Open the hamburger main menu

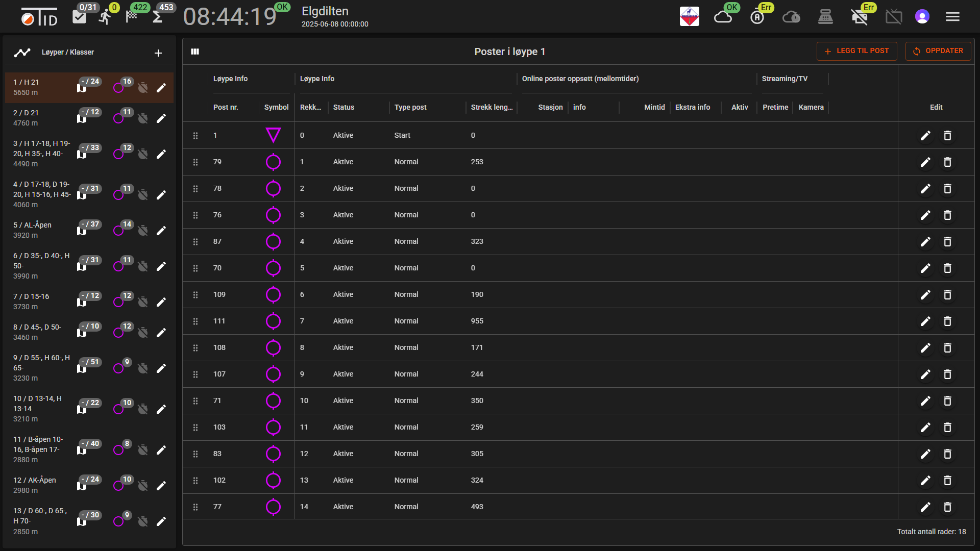[952, 17]
